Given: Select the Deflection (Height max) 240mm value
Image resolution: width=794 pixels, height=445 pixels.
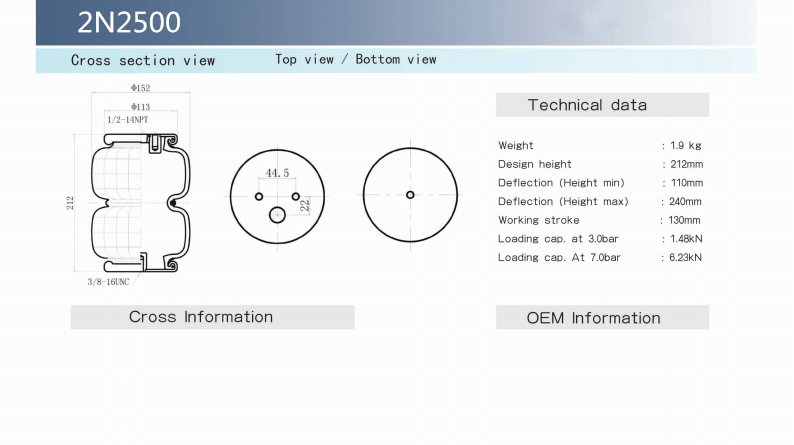Looking at the screenshot, I should (686, 202).
